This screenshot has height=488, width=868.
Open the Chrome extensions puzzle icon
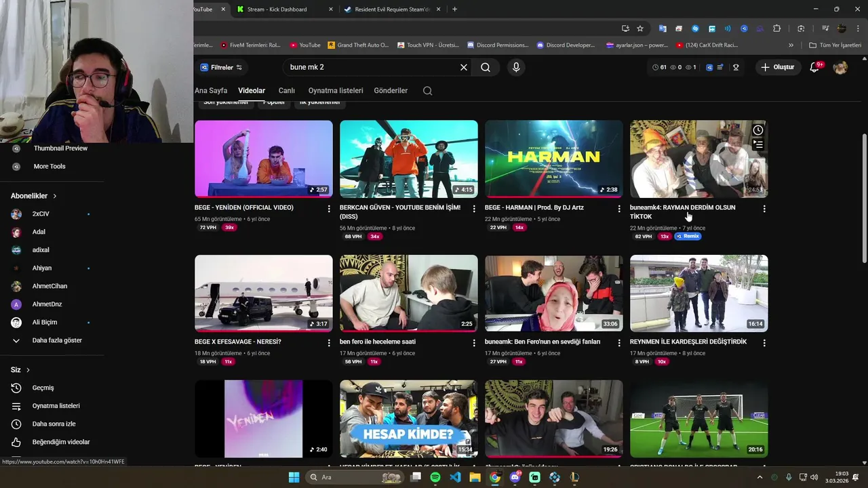(x=777, y=28)
